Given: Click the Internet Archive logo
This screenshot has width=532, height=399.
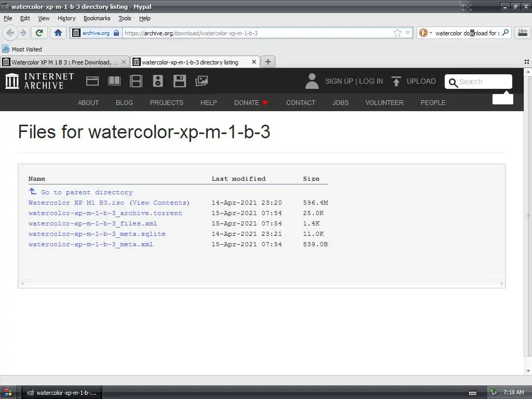Looking at the screenshot, I should tap(39, 81).
